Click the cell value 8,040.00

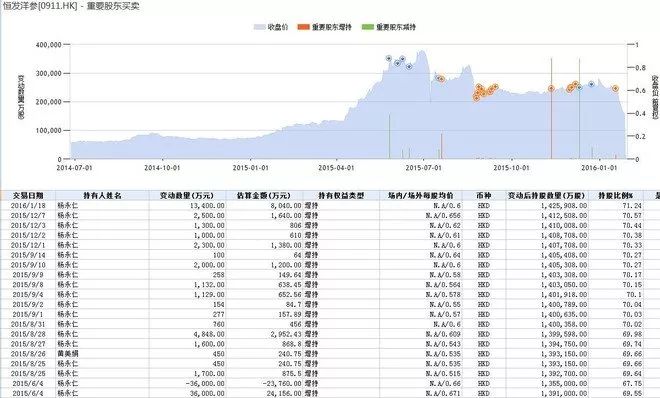coord(287,206)
